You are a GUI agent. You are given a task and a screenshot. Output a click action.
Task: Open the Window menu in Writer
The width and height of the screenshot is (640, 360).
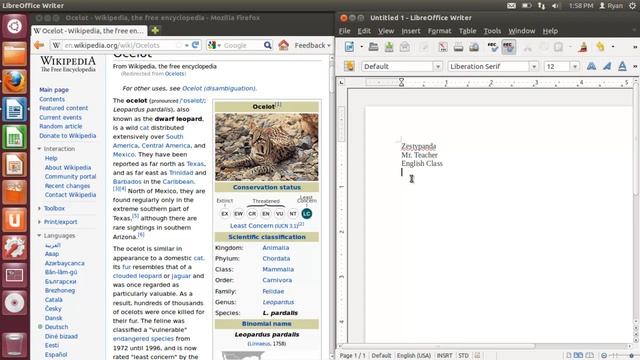(x=522, y=31)
